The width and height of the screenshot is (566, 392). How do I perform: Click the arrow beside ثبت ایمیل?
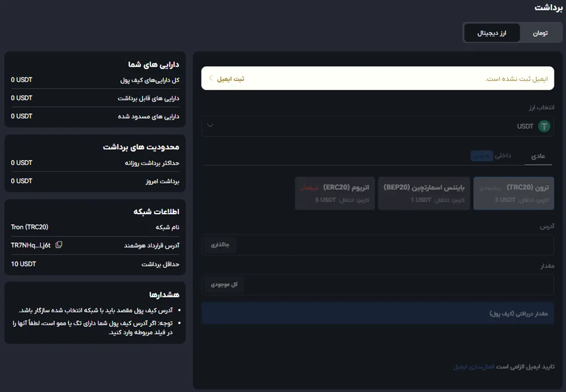click(211, 78)
